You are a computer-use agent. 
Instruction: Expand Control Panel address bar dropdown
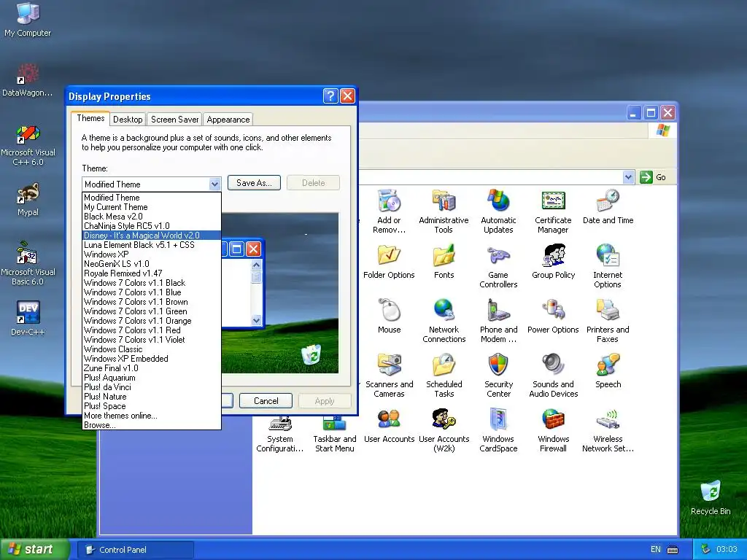(x=628, y=177)
